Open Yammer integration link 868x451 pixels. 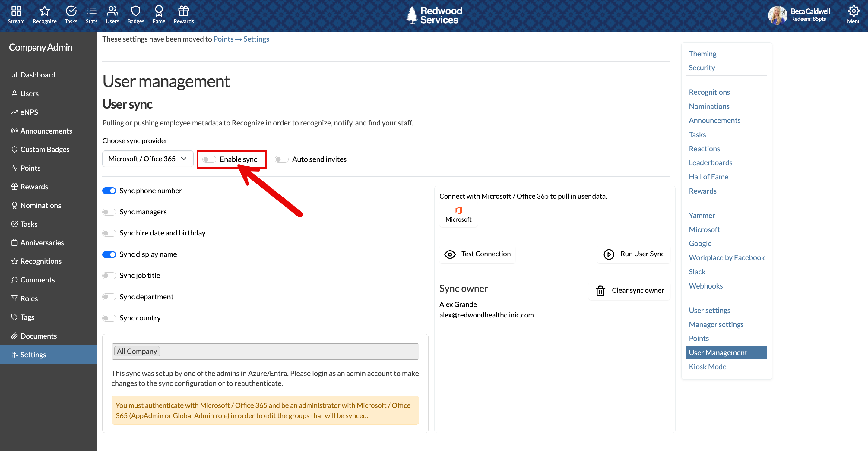702,215
